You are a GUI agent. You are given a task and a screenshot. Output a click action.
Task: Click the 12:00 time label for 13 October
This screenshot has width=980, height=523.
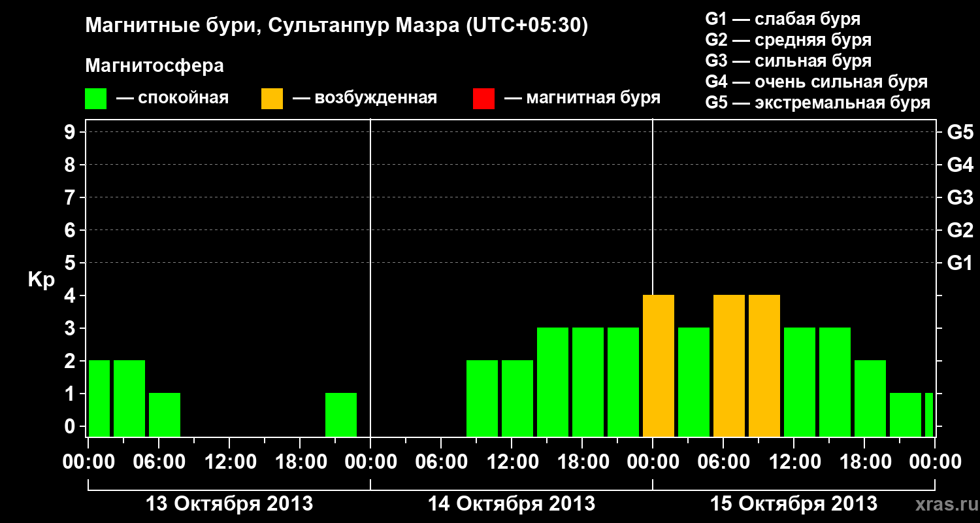tap(229, 462)
